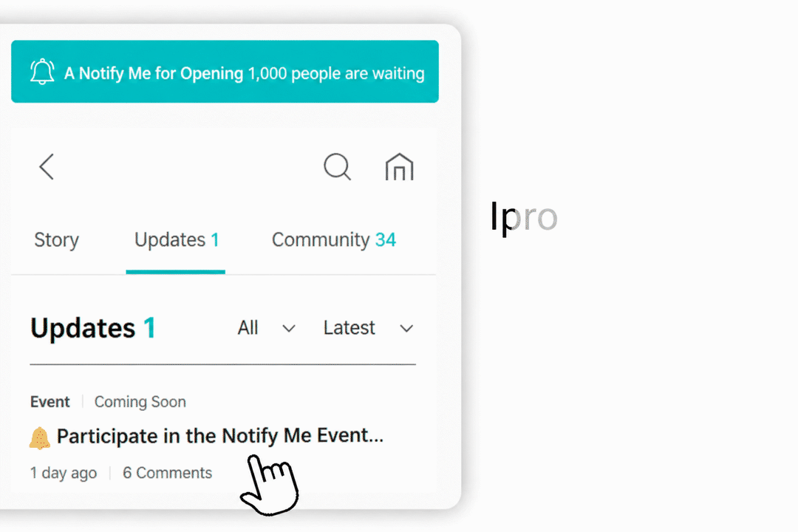
Task: Open the Participate in the Notify Me Event post
Action: coord(220,436)
